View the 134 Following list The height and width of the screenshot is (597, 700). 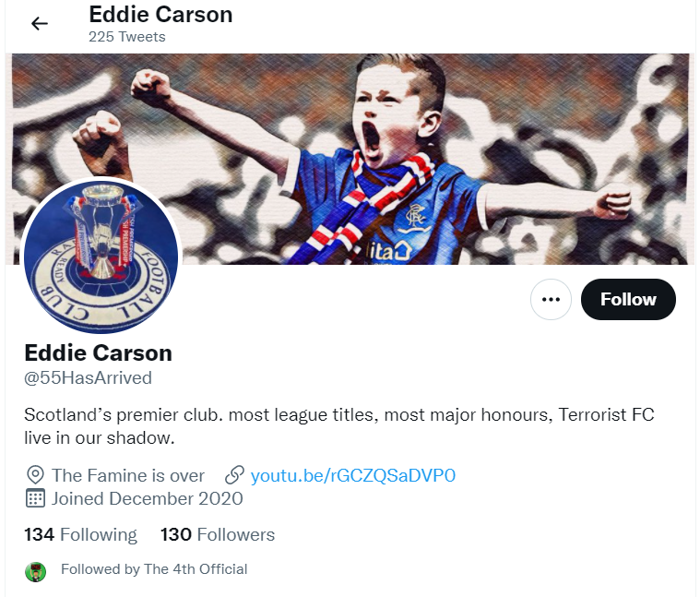[80, 534]
